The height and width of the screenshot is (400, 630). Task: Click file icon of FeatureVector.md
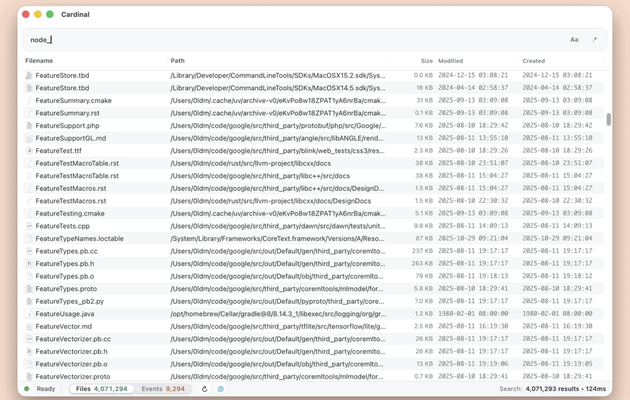[29, 327]
